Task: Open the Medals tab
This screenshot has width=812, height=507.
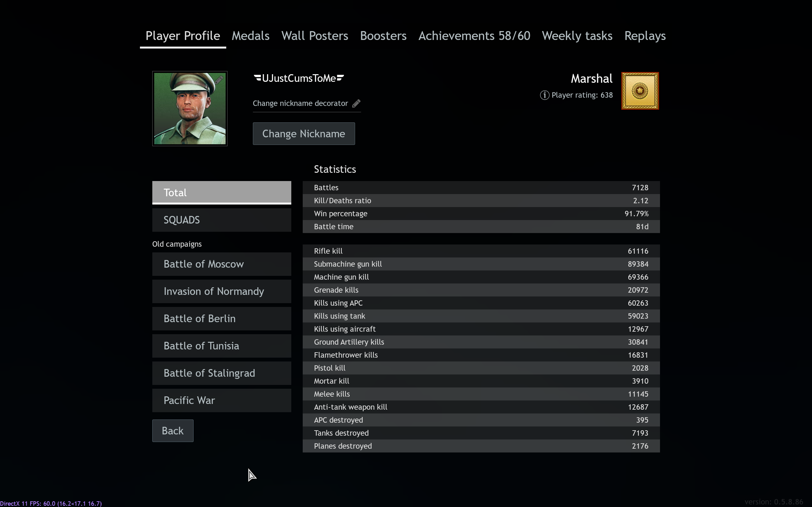Action: [x=250, y=36]
